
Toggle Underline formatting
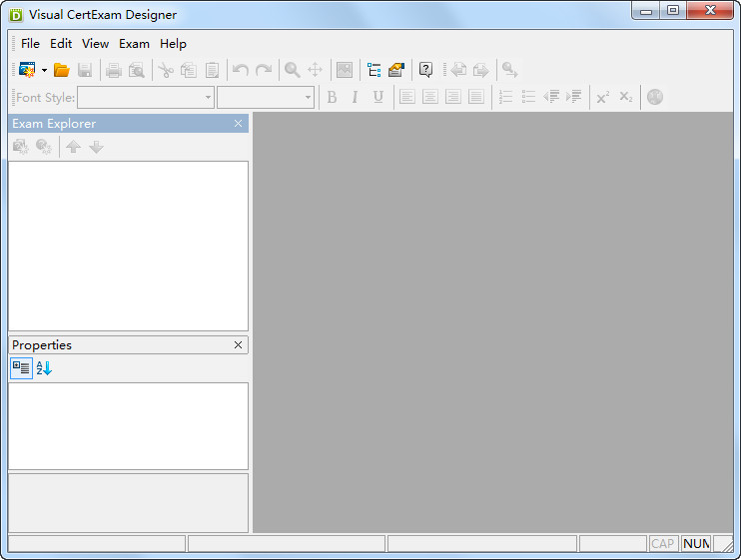pos(377,97)
